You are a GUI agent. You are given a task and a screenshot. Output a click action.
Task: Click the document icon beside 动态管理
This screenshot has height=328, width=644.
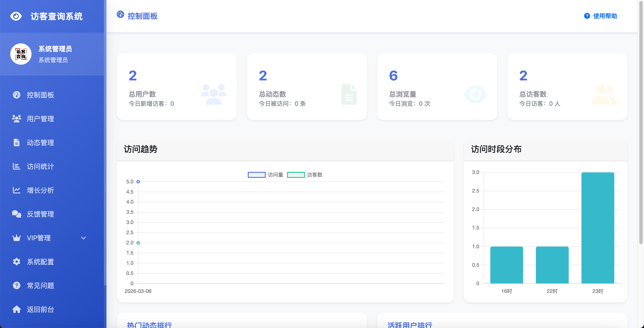pyautogui.click(x=16, y=143)
